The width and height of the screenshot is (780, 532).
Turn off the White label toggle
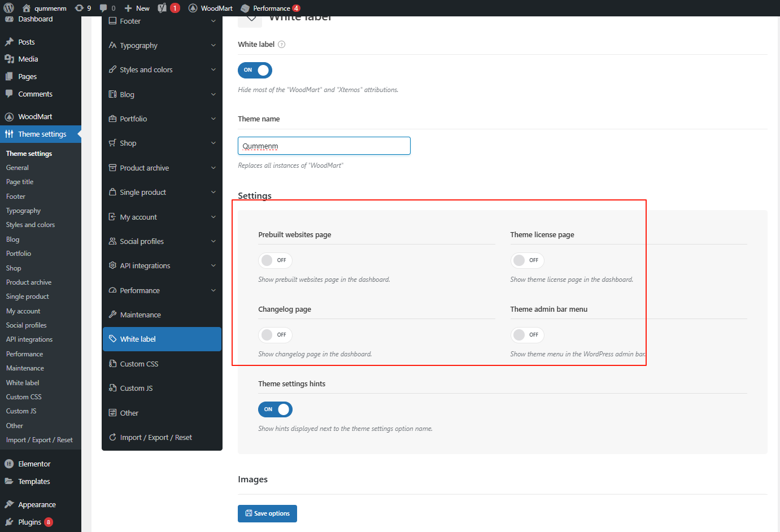(255, 70)
